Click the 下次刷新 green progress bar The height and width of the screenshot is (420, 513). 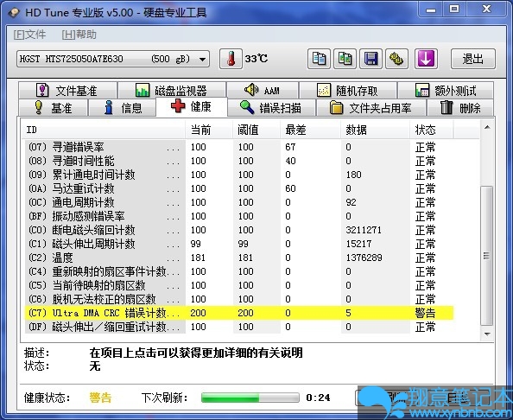(x=250, y=398)
